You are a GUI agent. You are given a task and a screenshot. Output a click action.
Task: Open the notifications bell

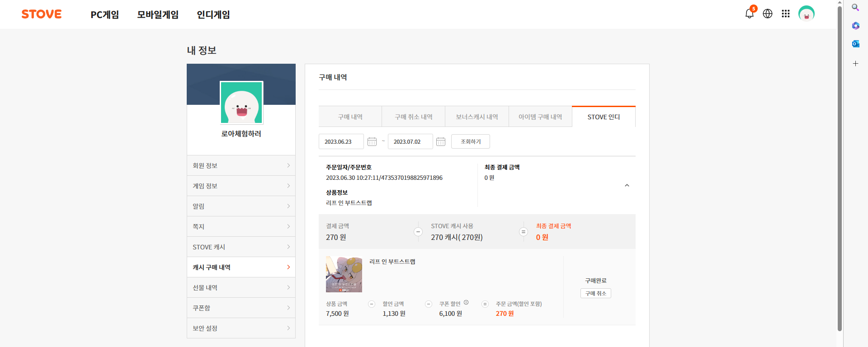coord(749,14)
